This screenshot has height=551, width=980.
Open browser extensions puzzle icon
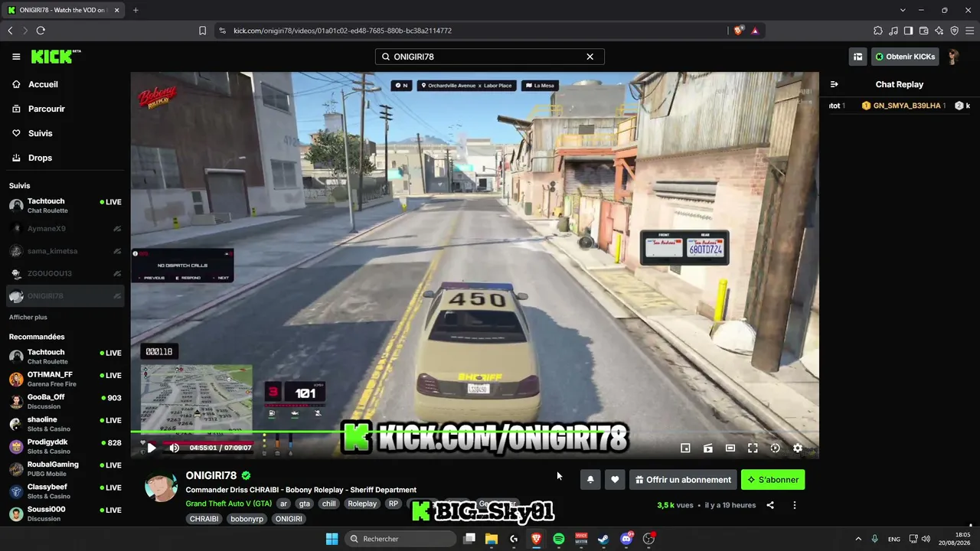coord(877,31)
